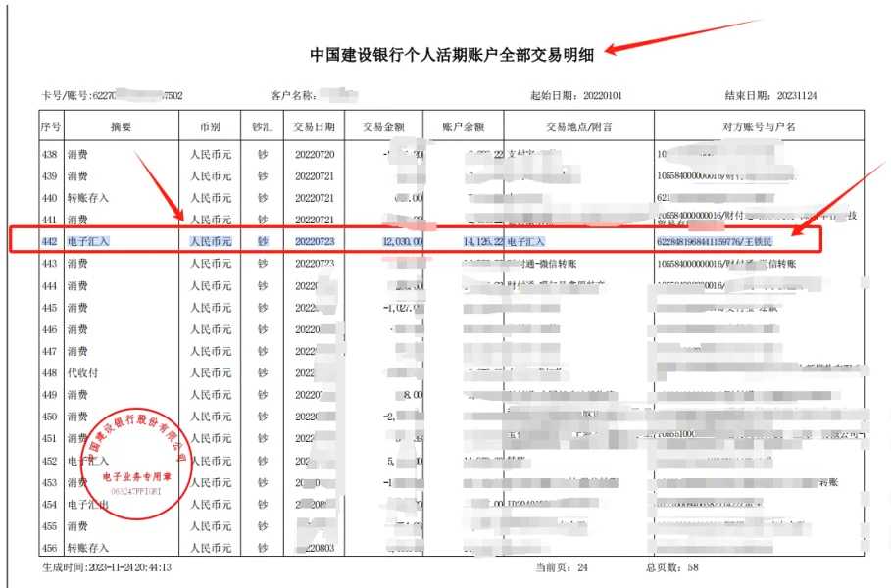Select the amount 12,030.00
The image size is (891, 588).
coord(402,241)
